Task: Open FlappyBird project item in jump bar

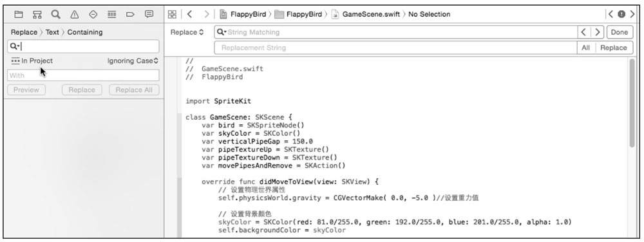Action: 243,14
